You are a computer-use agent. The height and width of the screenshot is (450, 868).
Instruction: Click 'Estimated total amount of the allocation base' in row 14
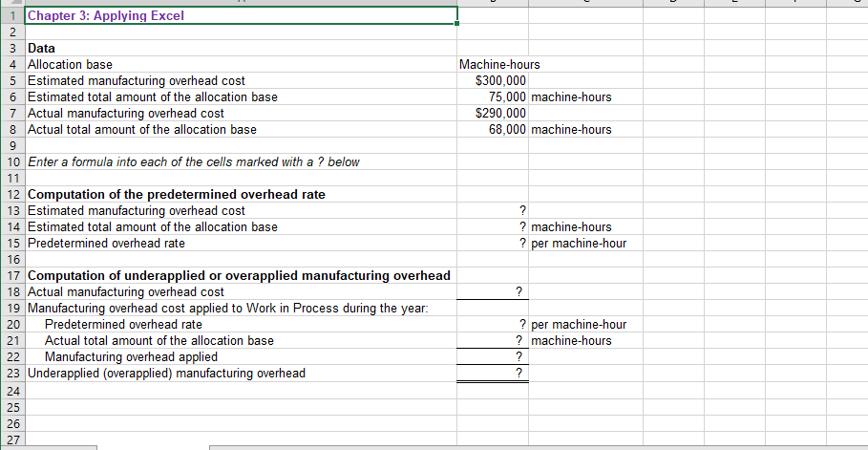[x=153, y=227]
